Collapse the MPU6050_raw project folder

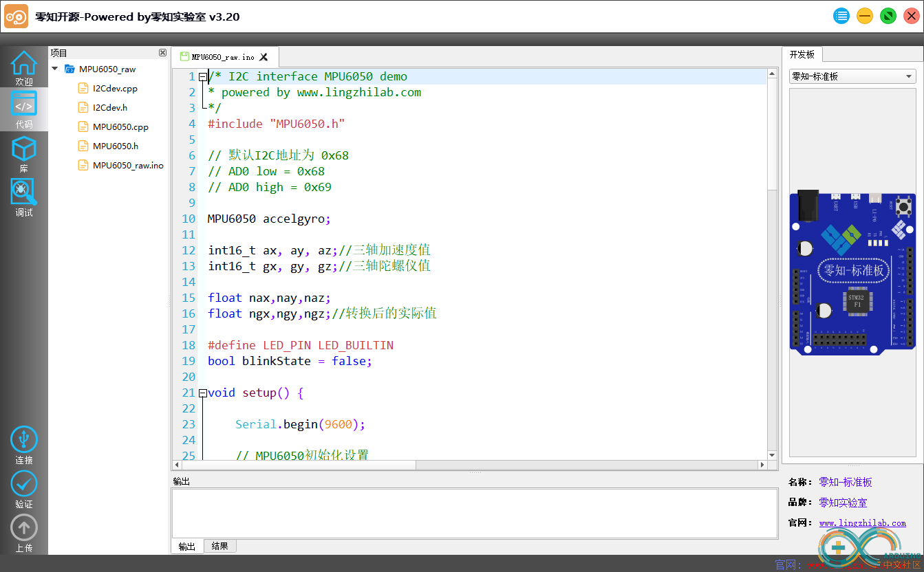click(54, 69)
